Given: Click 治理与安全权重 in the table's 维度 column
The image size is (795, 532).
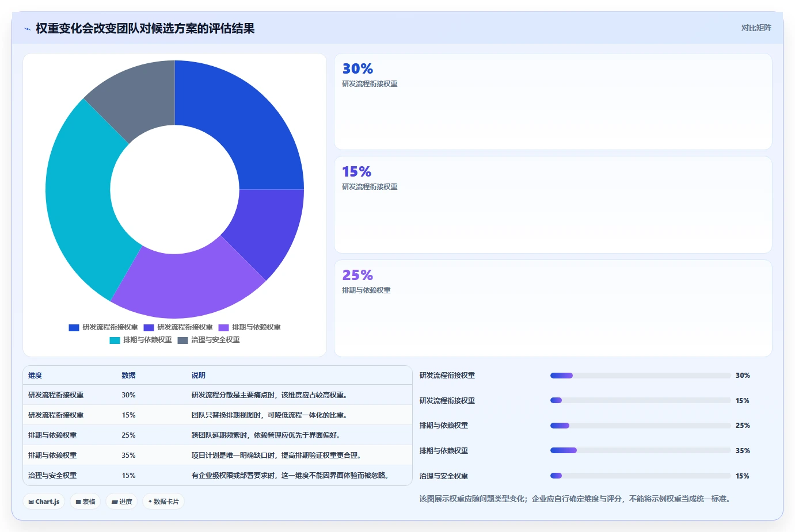Looking at the screenshot, I should pyautogui.click(x=52, y=475).
